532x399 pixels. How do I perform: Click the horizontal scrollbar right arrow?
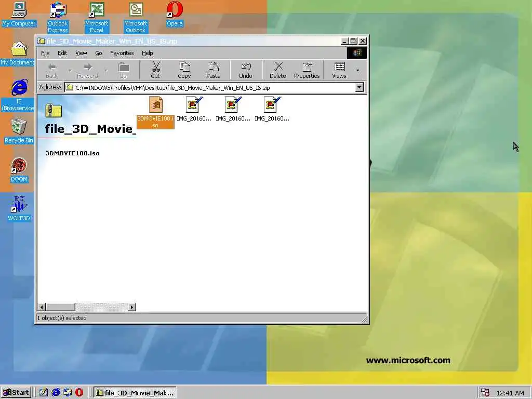click(x=132, y=307)
